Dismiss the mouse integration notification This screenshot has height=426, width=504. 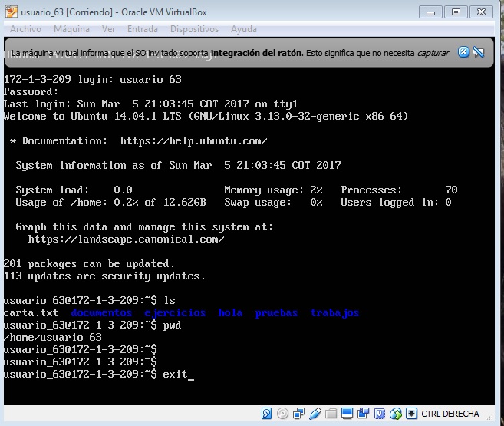(463, 52)
